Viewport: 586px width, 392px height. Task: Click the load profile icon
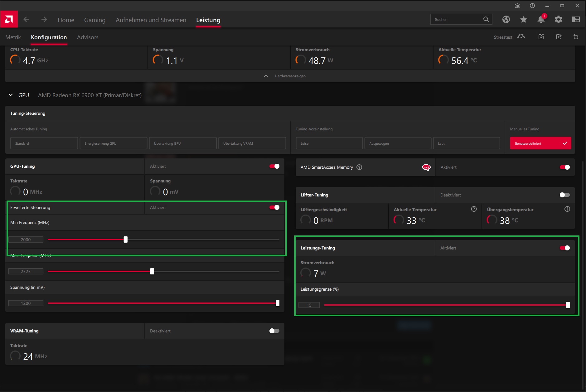(x=541, y=37)
